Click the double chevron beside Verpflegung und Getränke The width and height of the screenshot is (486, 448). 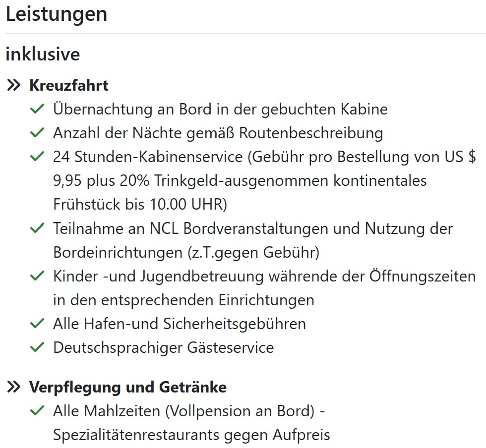(14, 387)
